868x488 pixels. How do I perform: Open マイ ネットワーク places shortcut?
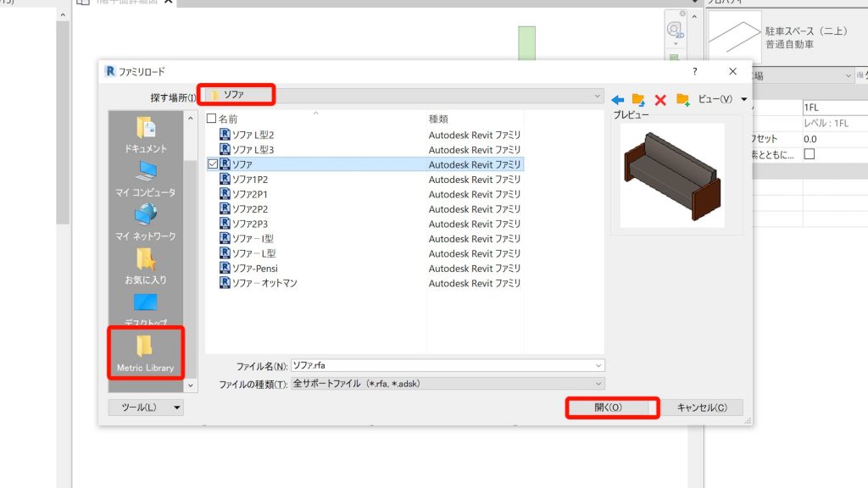(x=146, y=222)
